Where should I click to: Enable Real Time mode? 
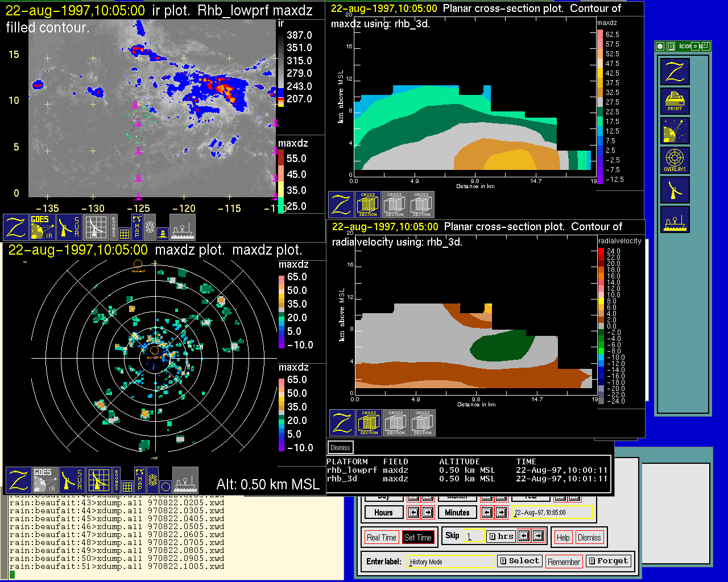(381, 538)
